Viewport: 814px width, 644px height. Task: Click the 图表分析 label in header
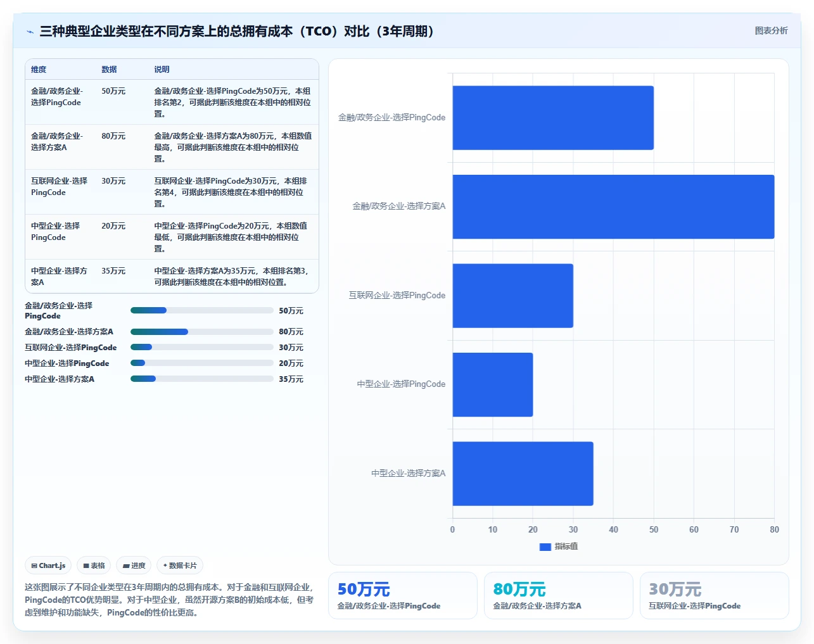771,30
